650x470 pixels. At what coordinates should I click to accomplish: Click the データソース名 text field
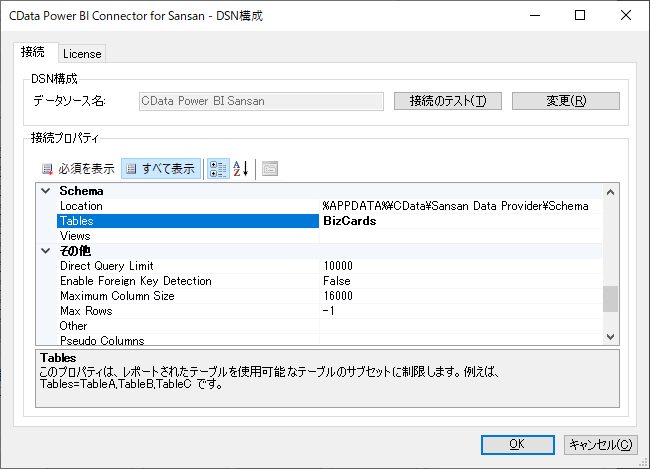(260, 101)
